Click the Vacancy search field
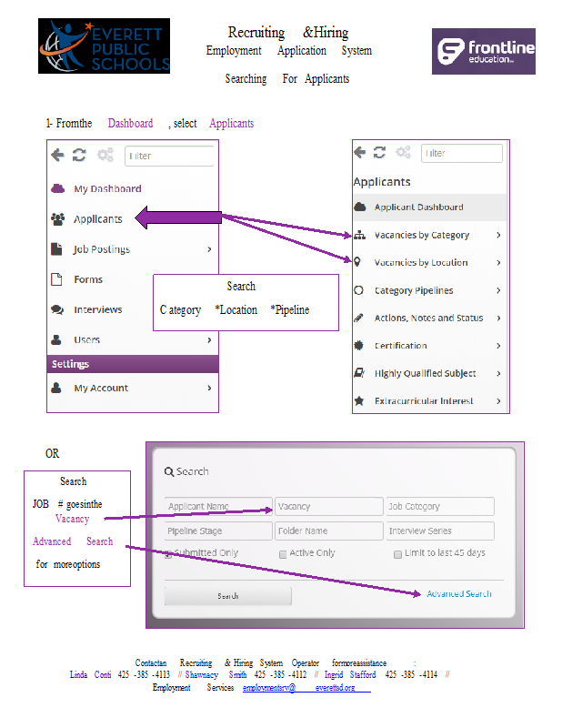 tap(329, 506)
